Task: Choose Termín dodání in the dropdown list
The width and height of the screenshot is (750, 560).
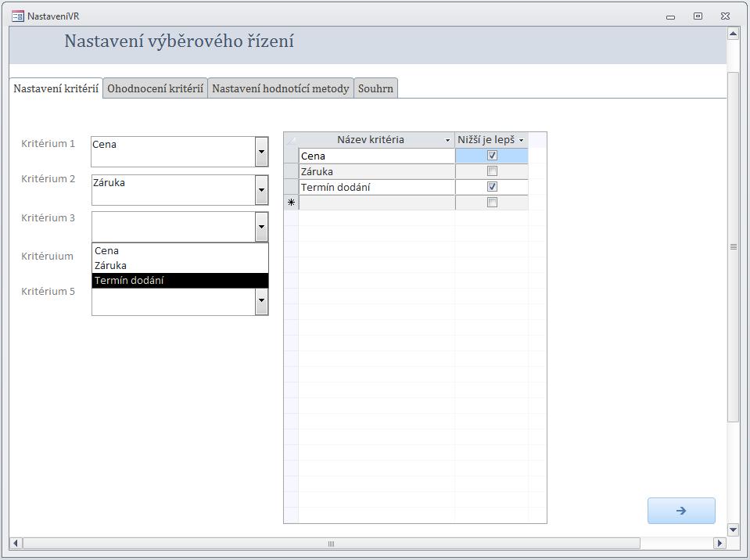Action: click(x=180, y=280)
